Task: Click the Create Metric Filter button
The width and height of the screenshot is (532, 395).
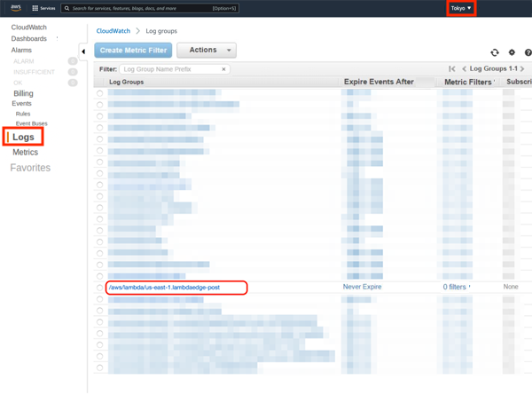Action: pos(133,51)
